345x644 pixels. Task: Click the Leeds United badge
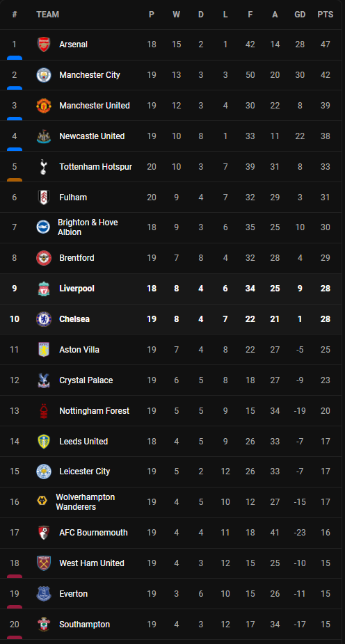44,442
